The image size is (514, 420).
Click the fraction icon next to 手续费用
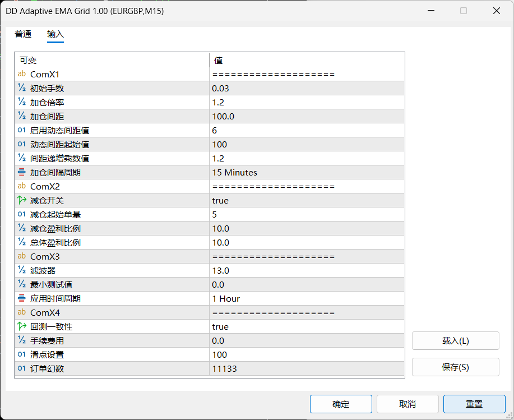pos(22,340)
